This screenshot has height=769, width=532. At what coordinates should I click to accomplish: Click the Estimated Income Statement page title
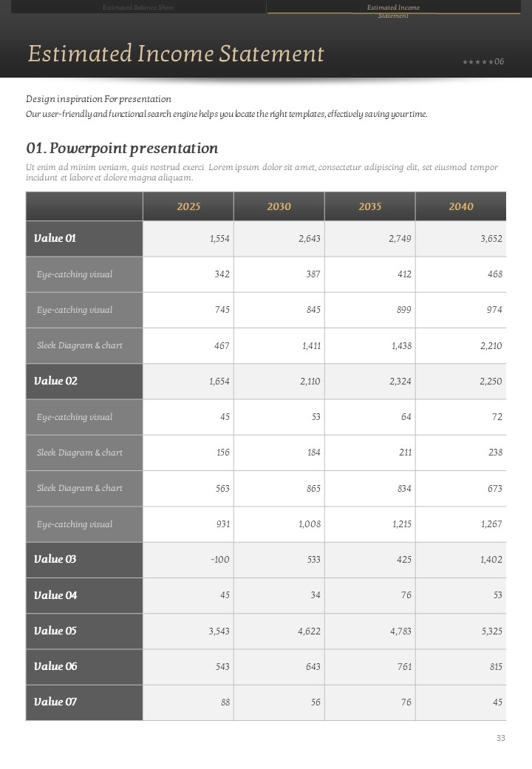pos(176,53)
